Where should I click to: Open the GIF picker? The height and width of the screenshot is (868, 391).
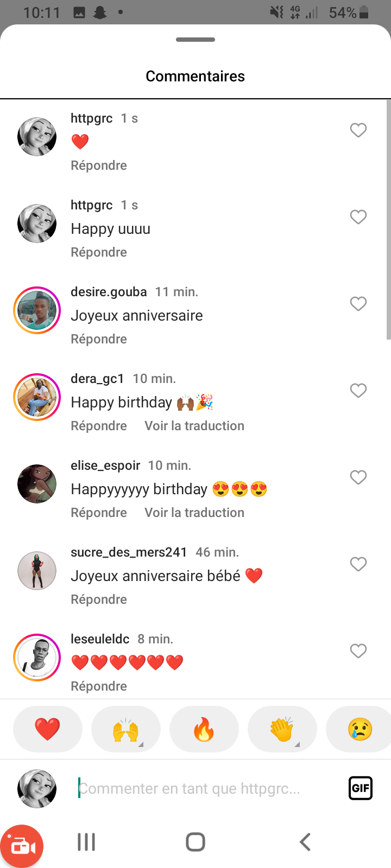(360, 788)
